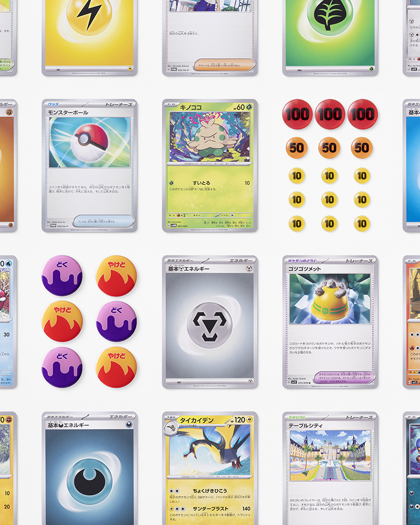The width and height of the screenshot is (420, 525).
Task: Click the キノココ flavor text at card bottom
Action: pos(227,224)
